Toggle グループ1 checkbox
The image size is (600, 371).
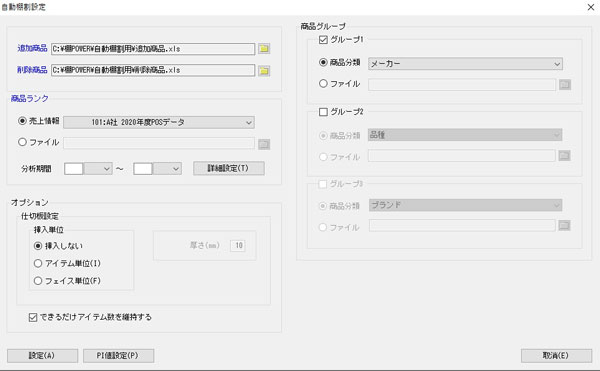pos(323,39)
